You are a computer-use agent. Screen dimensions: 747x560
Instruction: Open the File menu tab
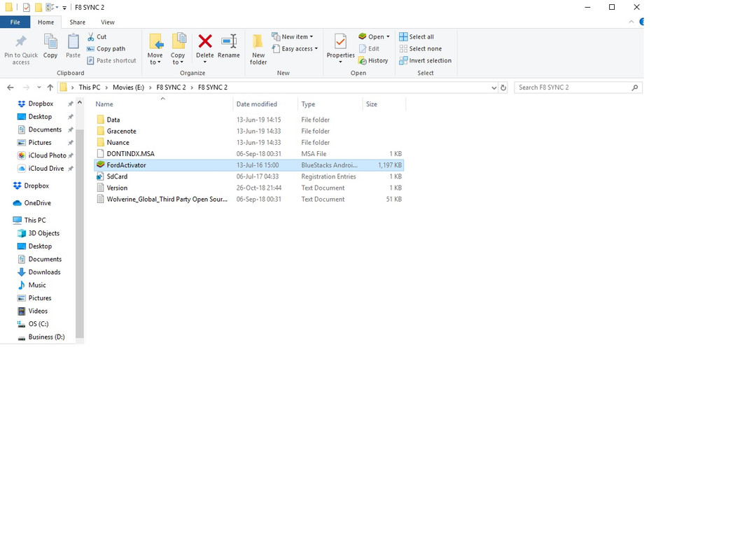pyautogui.click(x=15, y=22)
